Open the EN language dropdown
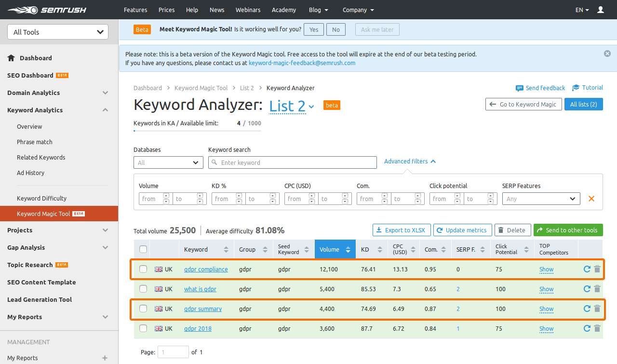 [x=582, y=10]
